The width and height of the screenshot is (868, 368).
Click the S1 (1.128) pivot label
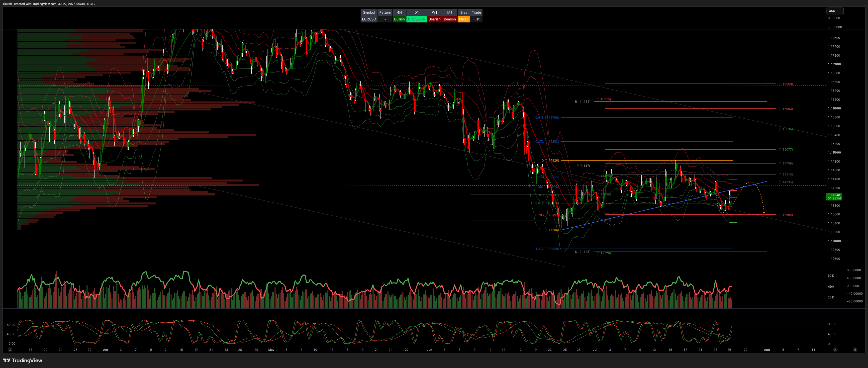pos(582,251)
